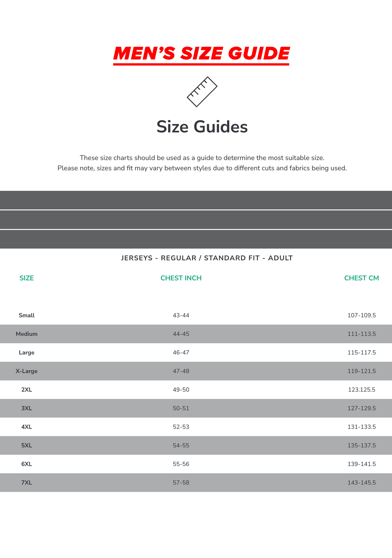Image resolution: width=392 pixels, height=558 pixels.
Task: Select the Medium size row label
Action: [27, 334]
